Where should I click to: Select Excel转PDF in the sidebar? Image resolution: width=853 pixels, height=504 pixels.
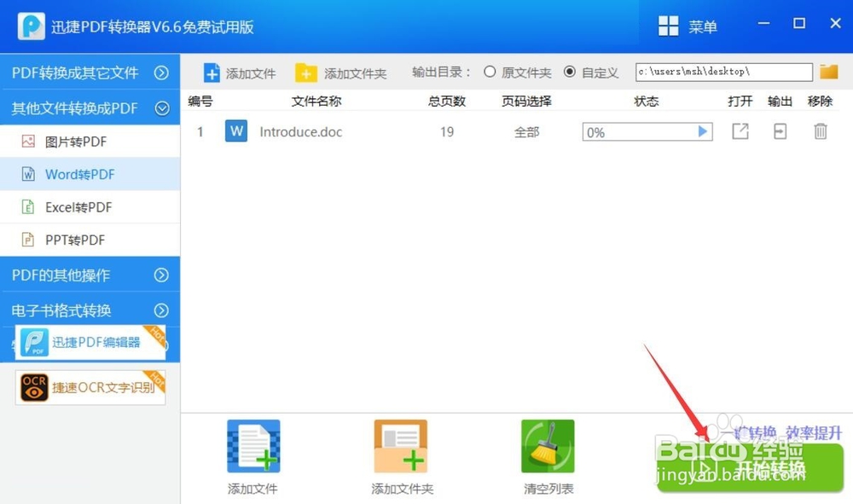tap(90, 207)
